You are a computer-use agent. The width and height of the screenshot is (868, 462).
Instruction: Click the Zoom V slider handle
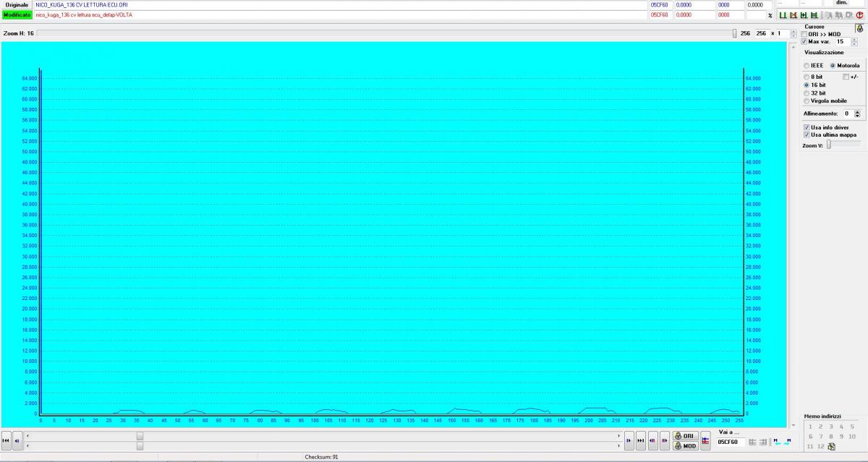pyautogui.click(x=829, y=145)
